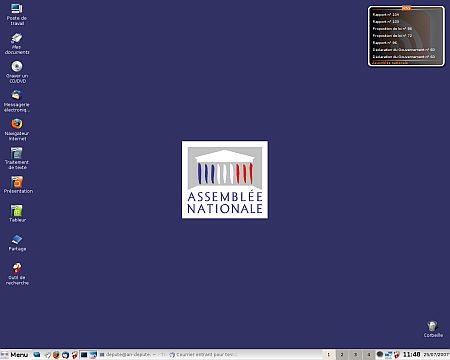Click the show desktop icon next to Menu
The image size is (450, 360).
(x=37, y=355)
